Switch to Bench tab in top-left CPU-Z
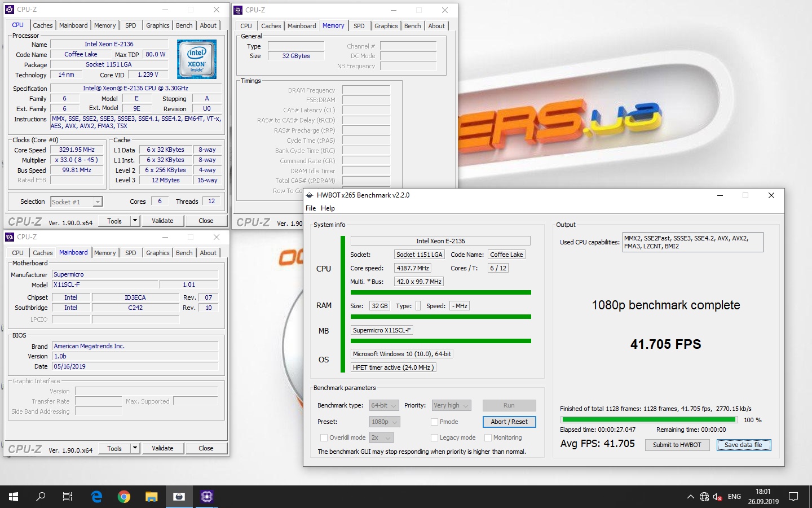Image resolution: width=812 pixels, height=508 pixels. pyautogui.click(x=184, y=25)
